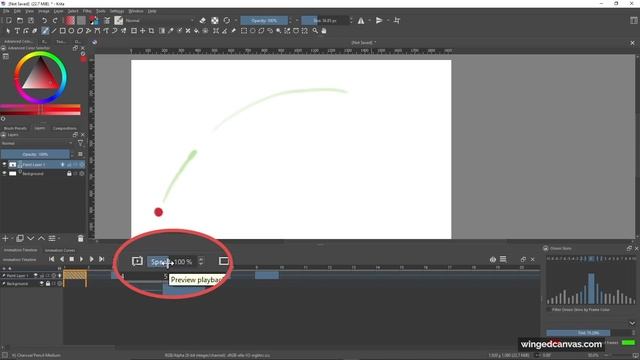Open the onion skin options icon in timeline

click(493, 260)
